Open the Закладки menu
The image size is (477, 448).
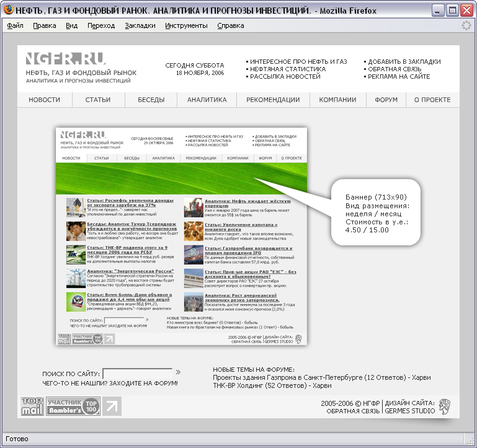(140, 25)
